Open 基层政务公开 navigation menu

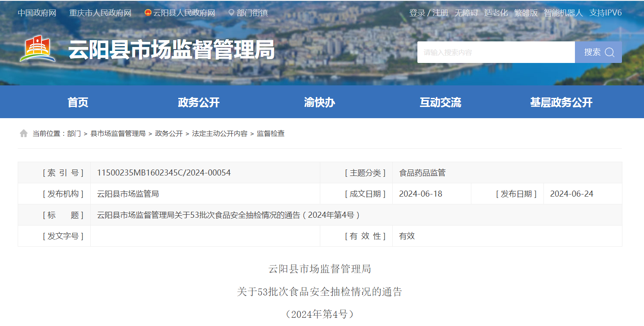561,102
